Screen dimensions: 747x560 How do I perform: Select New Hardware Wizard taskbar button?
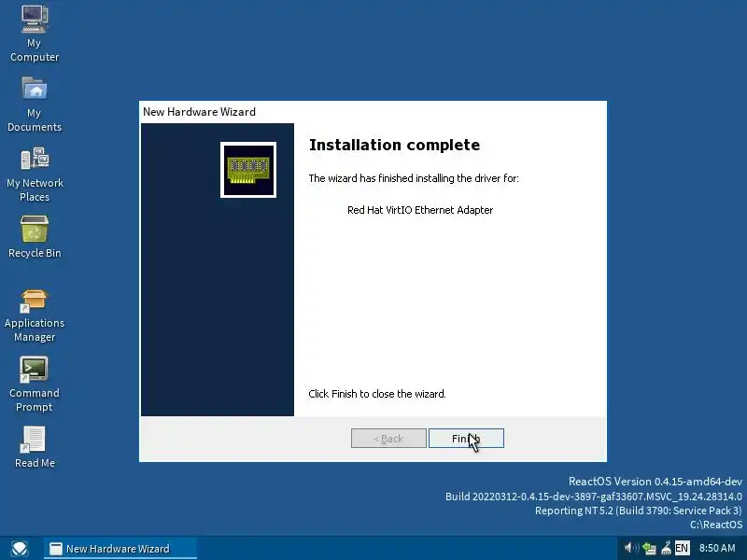(120, 549)
